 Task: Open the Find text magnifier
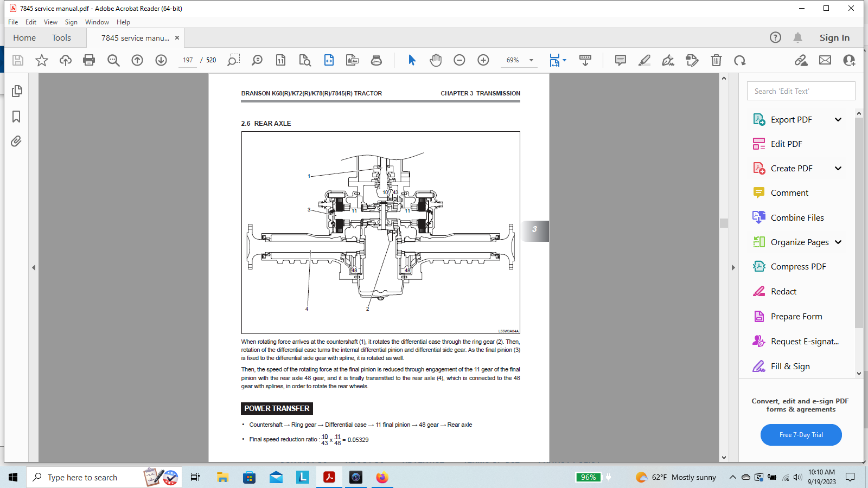[113, 60]
